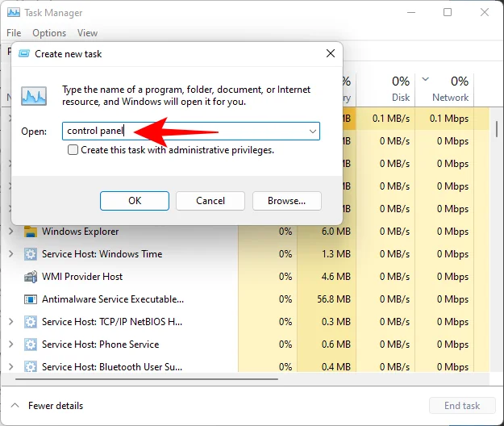
Task: Open the File menu
Action: [x=14, y=33]
